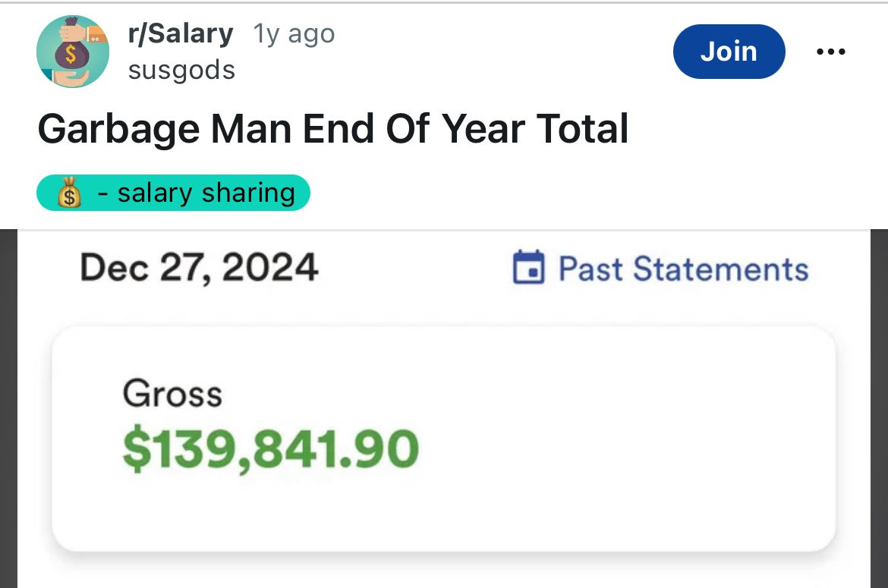This screenshot has height=588, width=888.
Task: Open the three-dot post options menu
Action: coord(831,52)
